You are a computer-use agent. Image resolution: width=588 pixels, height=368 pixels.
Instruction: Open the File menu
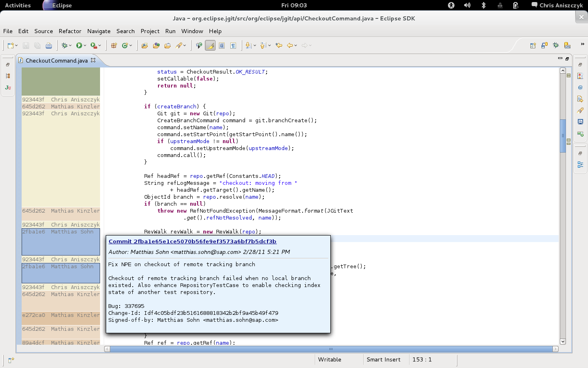click(8, 31)
